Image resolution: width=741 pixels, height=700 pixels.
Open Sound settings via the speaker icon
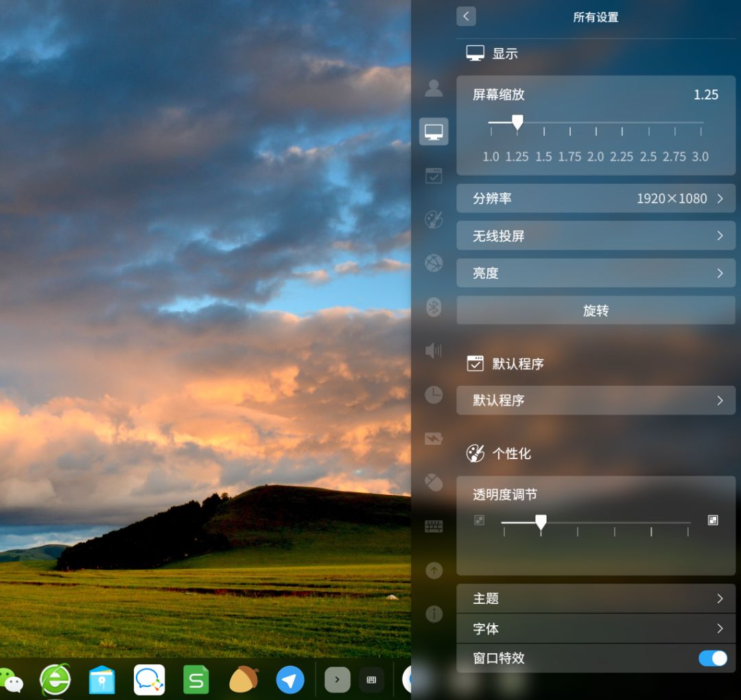pyautogui.click(x=434, y=351)
